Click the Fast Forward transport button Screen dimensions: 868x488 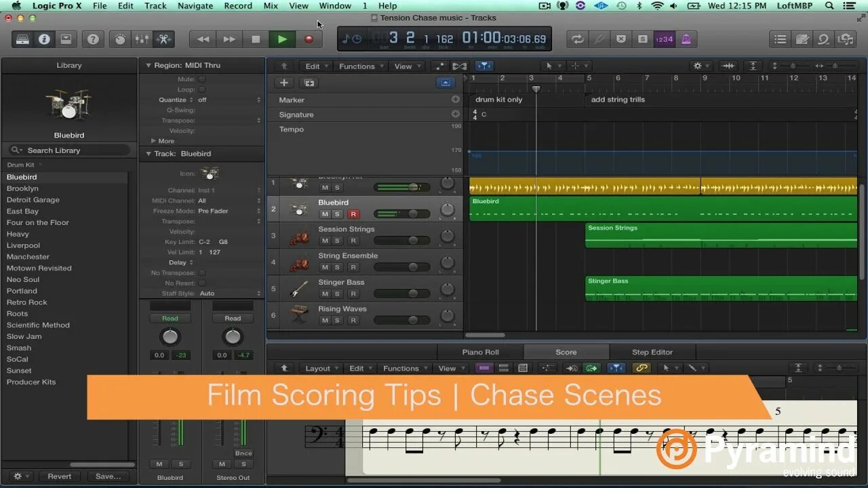[229, 39]
